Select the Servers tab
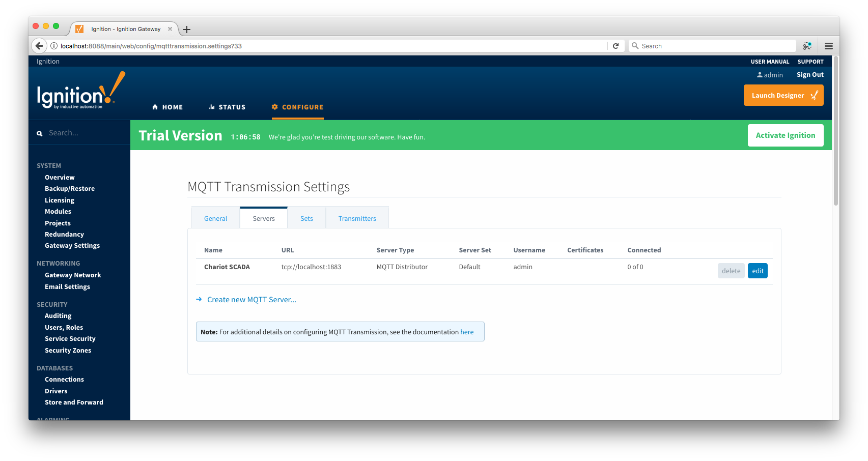The width and height of the screenshot is (868, 461). [264, 218]
